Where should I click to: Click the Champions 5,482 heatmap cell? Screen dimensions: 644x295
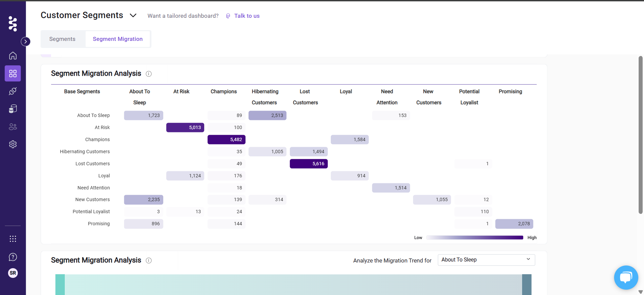(226, 139)
